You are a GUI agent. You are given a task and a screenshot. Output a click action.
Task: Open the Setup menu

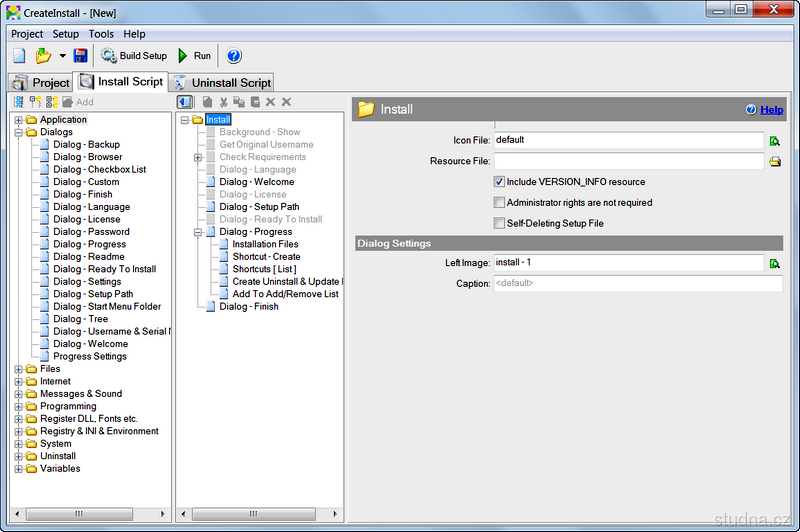pos(65,34)
